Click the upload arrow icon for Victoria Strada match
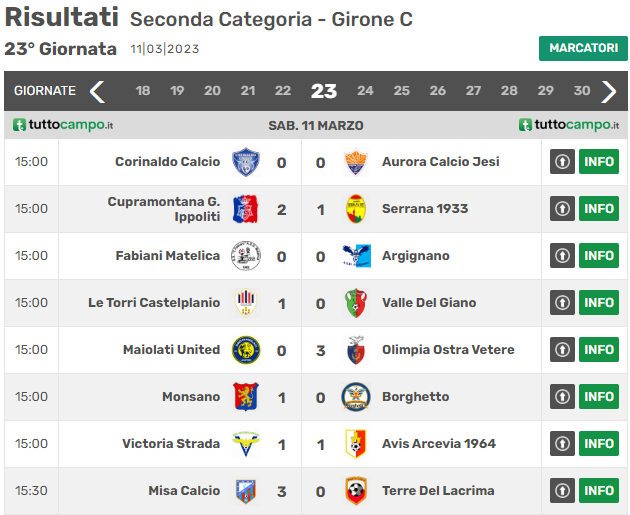Image resolution: width=630 pixels, height=515 pixels. click(x=562, y=443)
